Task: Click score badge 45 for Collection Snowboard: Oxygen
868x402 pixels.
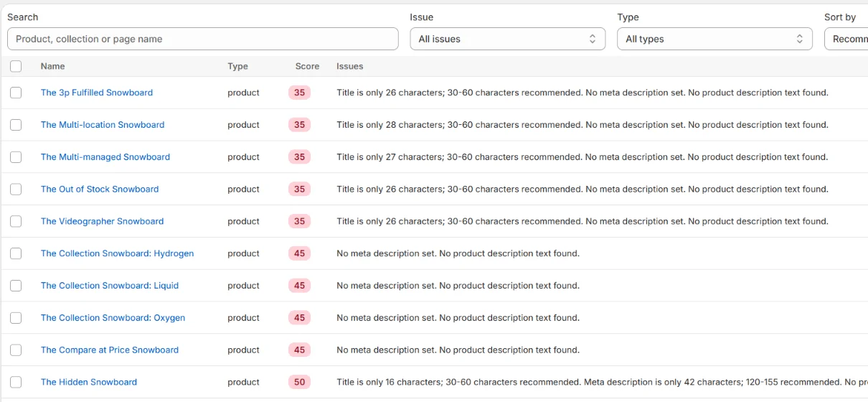Action: pos(299,318)
